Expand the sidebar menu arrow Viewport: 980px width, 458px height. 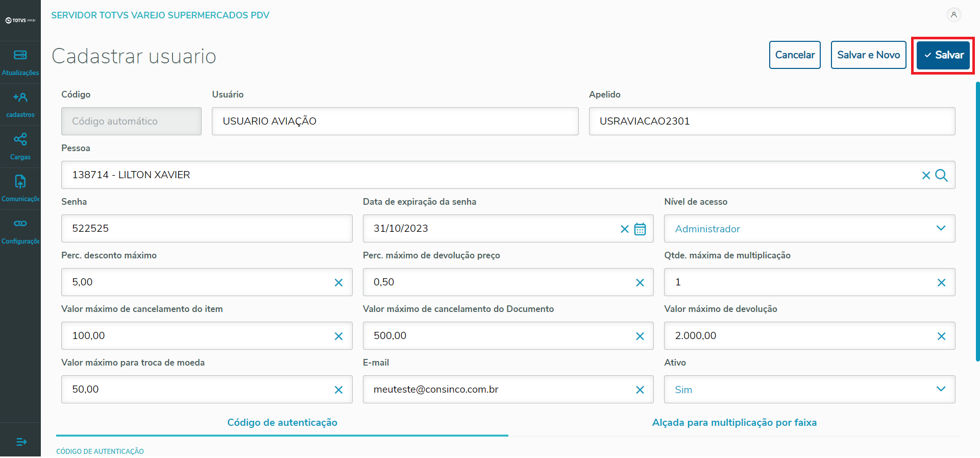(x=21, y=442)
